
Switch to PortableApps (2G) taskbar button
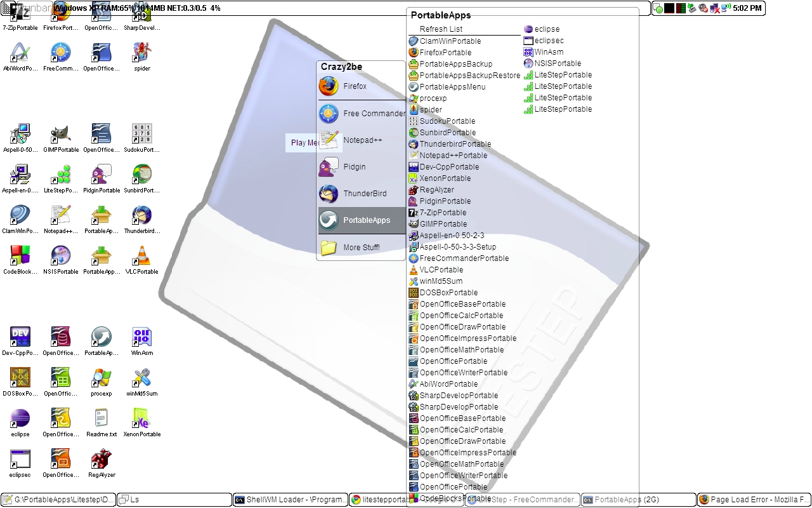click(638, 500)
